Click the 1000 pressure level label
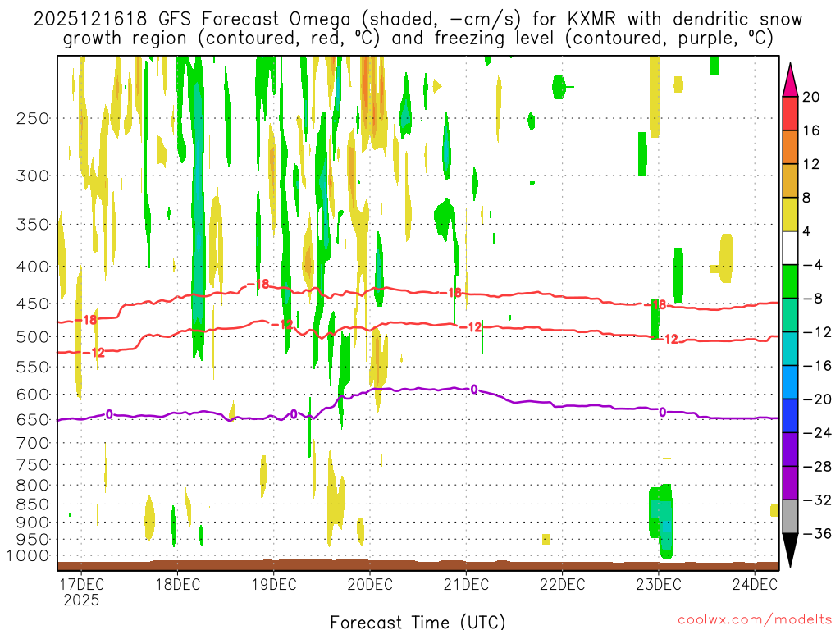The height and width of the screenshot is (630, 840). point(29,556)
